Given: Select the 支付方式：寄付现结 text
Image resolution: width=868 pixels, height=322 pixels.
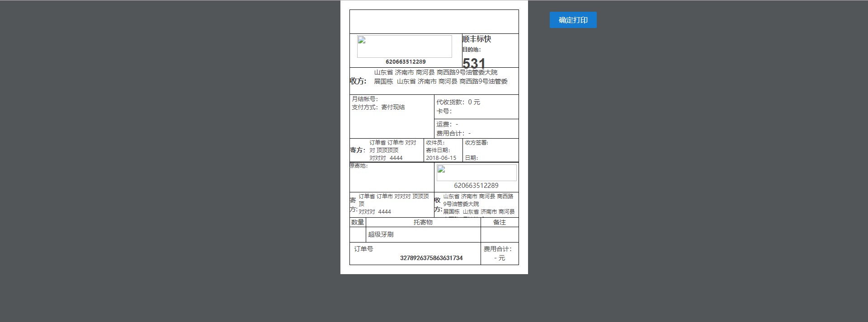Looking at the screenshot, I should (378, 107).
